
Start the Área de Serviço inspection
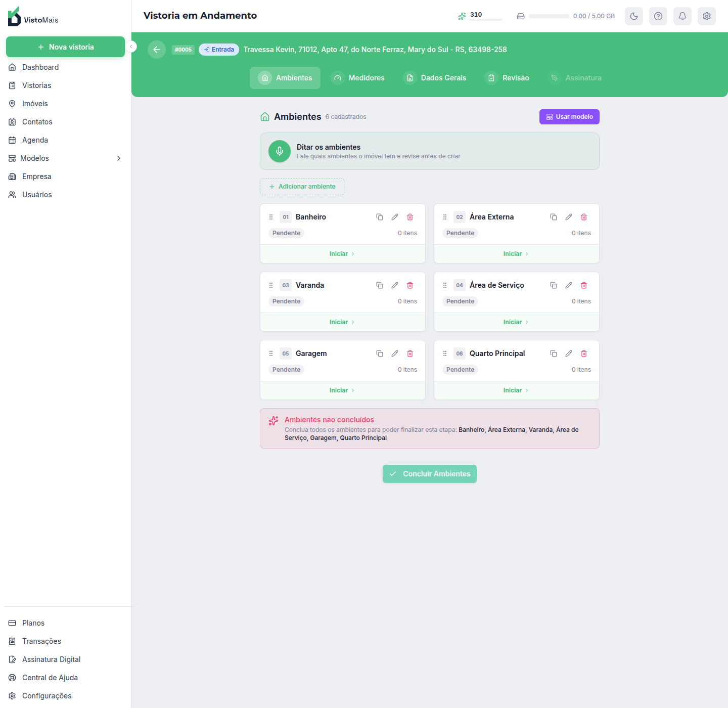[x=517, y=322]
